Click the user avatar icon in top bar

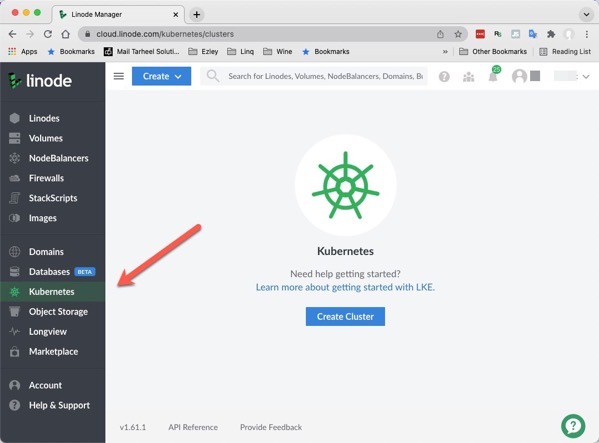click(x=519, y=76)
